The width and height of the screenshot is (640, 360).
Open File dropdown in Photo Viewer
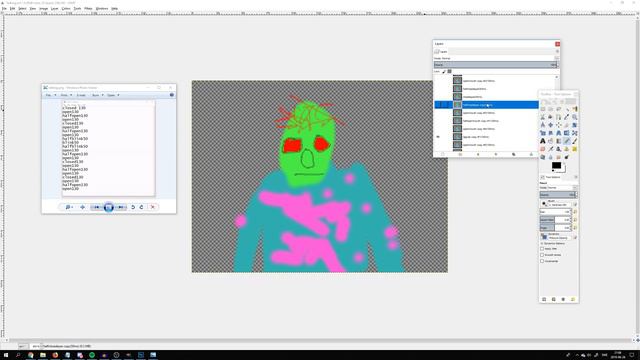click(51, 95)
